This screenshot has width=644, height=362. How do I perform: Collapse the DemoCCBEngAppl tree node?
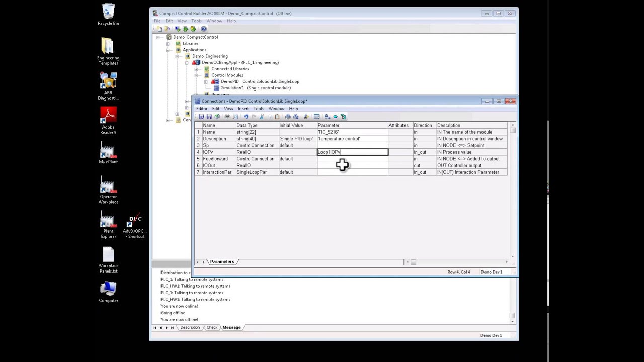(187, 63)
